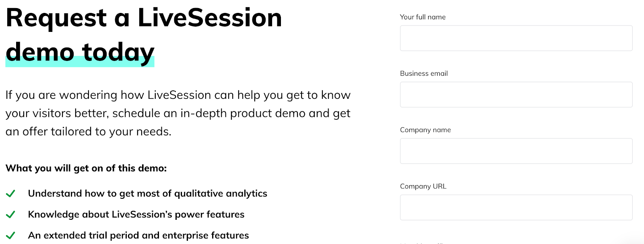Click the Business email input box
Screen dimensions: 644x244
coord(516,94)
